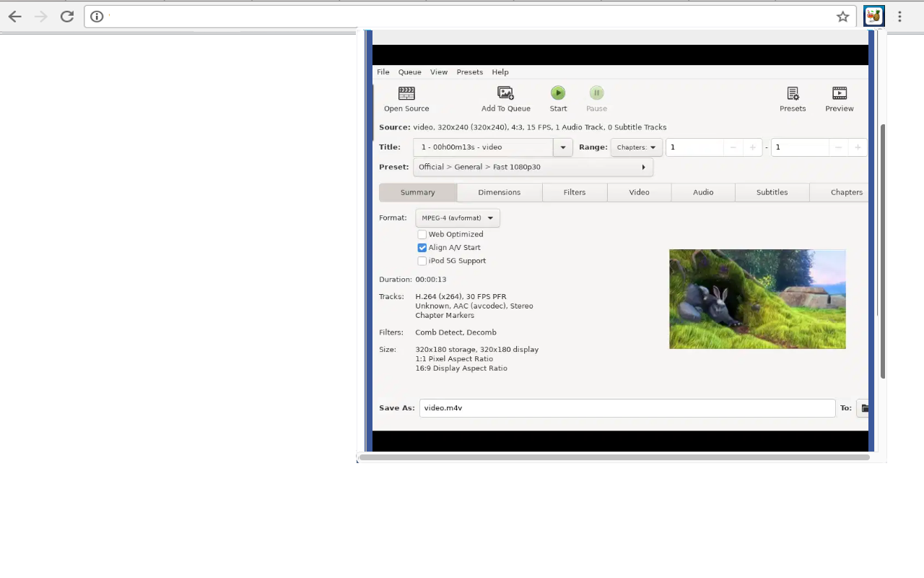Click the Save As filename field
924x578 pixels.
coord(627,408)
